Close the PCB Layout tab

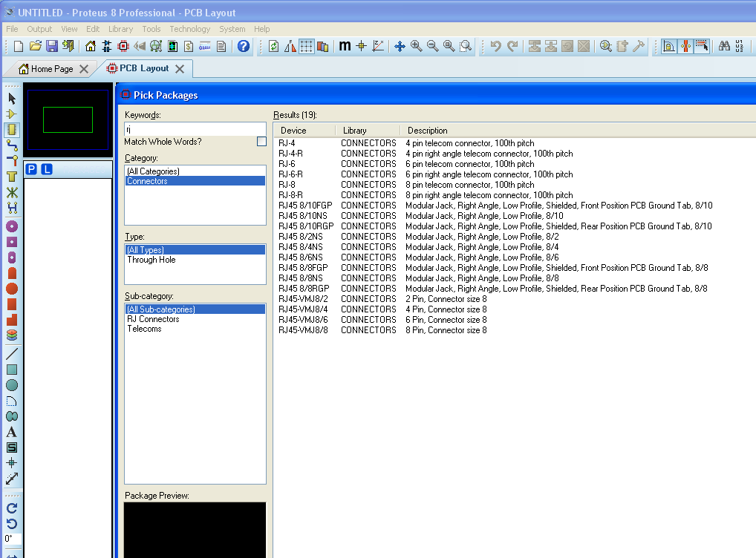pyautogui.click(x=180, y=69)
